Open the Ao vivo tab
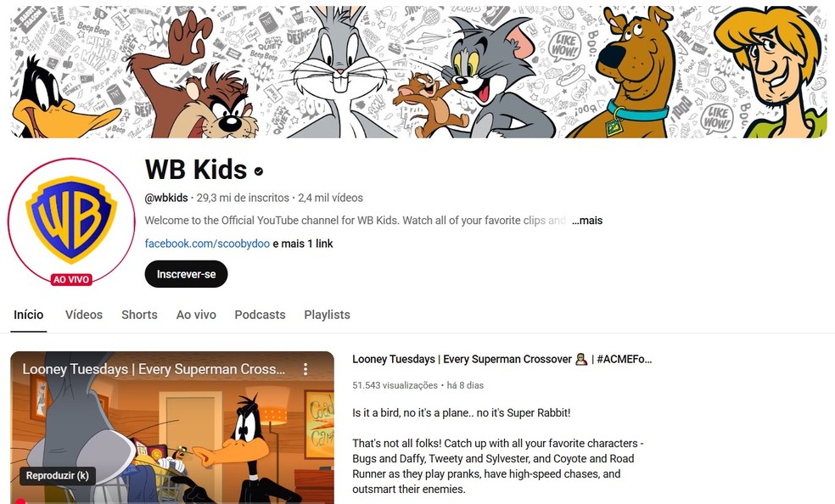 pyautogui.click(x=196, y=315)
